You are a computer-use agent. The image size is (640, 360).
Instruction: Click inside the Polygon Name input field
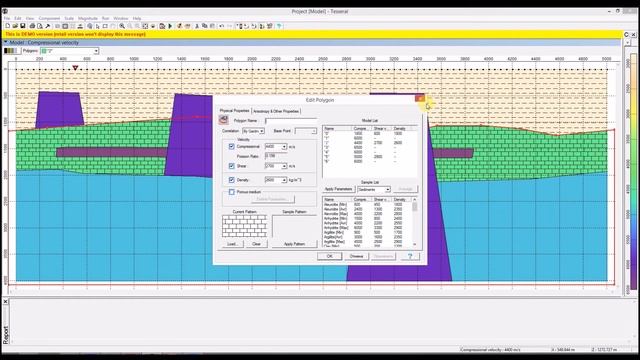[291, 121]
